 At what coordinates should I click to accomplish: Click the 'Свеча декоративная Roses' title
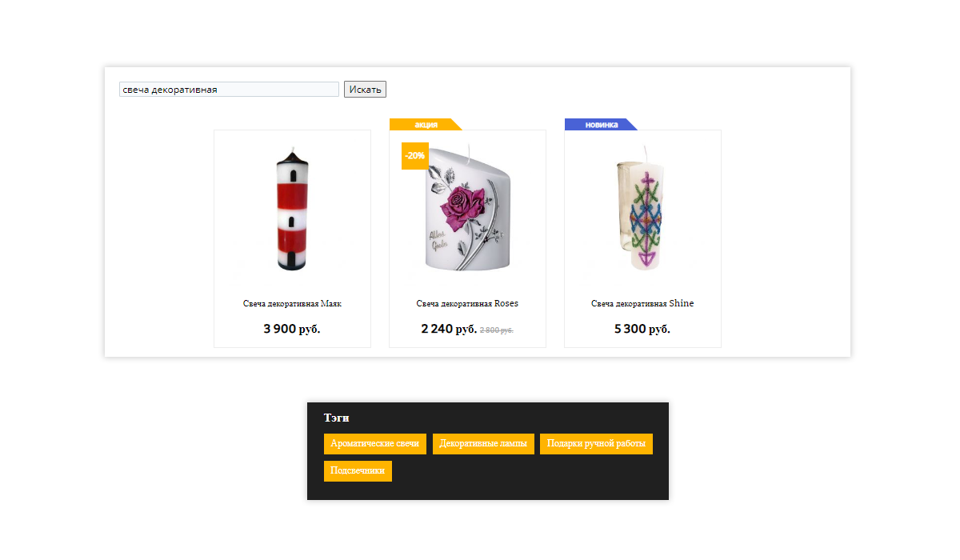467,304
